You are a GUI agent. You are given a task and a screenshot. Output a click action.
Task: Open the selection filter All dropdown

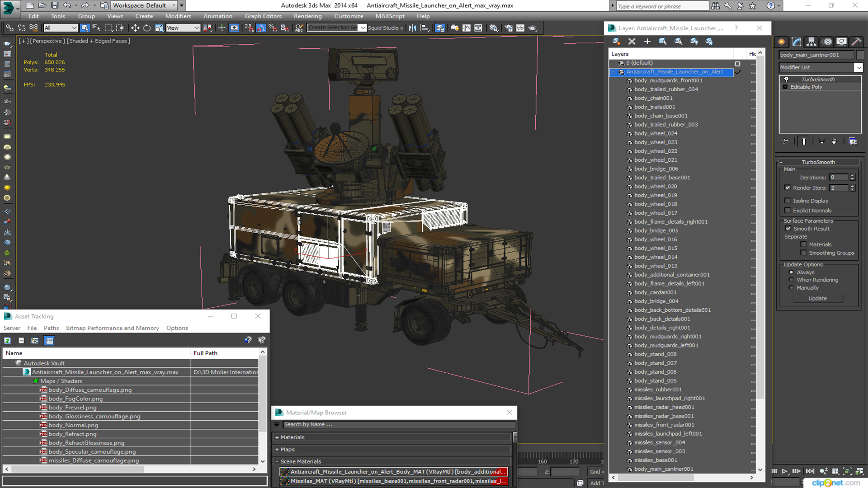click(x=61, y=28)
